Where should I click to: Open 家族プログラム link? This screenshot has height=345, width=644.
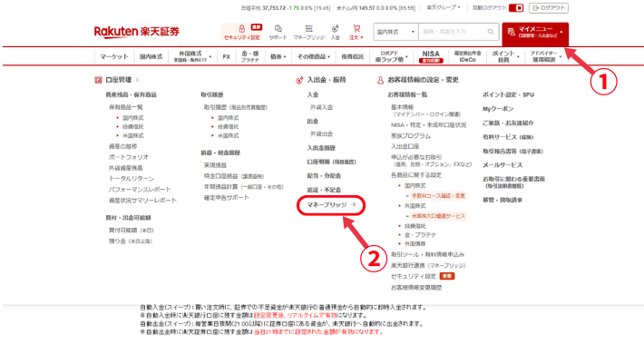411,135
